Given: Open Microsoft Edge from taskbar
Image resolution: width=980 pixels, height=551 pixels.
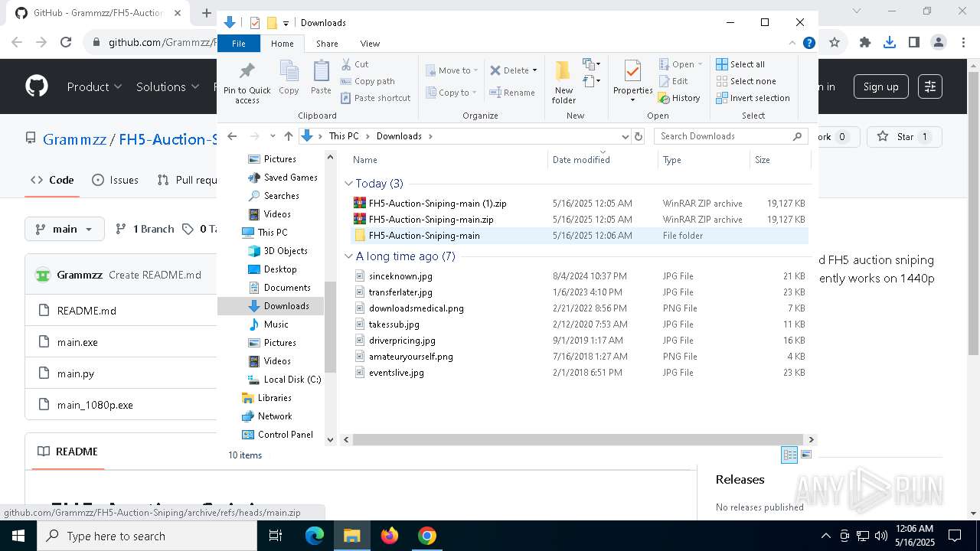Looking at the screenshot, I should [315, 536].
